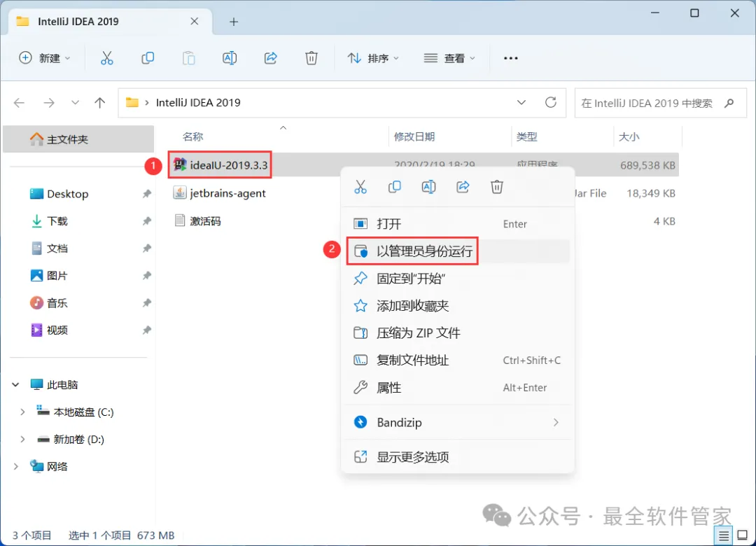Choose 固定到"开始" in the context menu
Viewport: 756px width, 546px height.
coord(458,279)
